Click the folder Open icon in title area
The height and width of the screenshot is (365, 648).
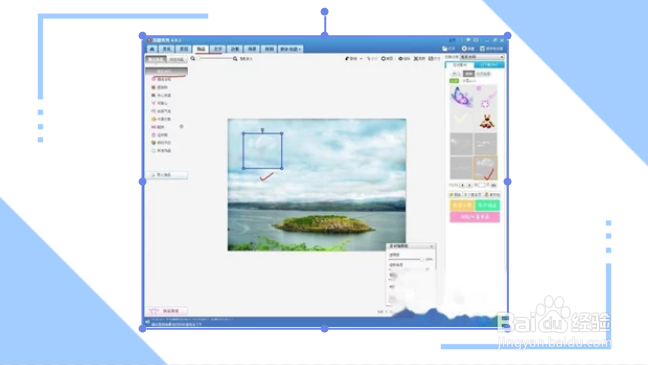click(x=445, y=49)
